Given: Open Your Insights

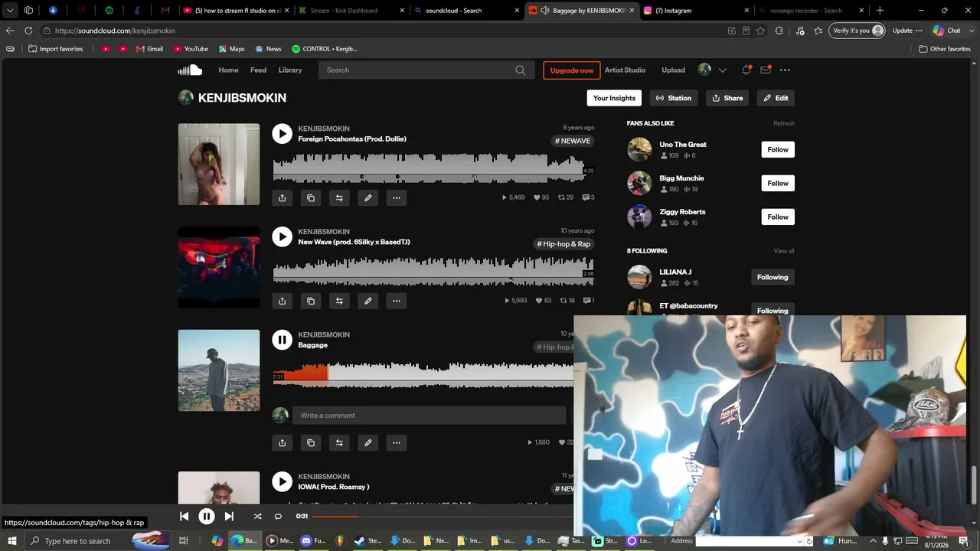Looking at the screenshot, I should pos(614,98).
